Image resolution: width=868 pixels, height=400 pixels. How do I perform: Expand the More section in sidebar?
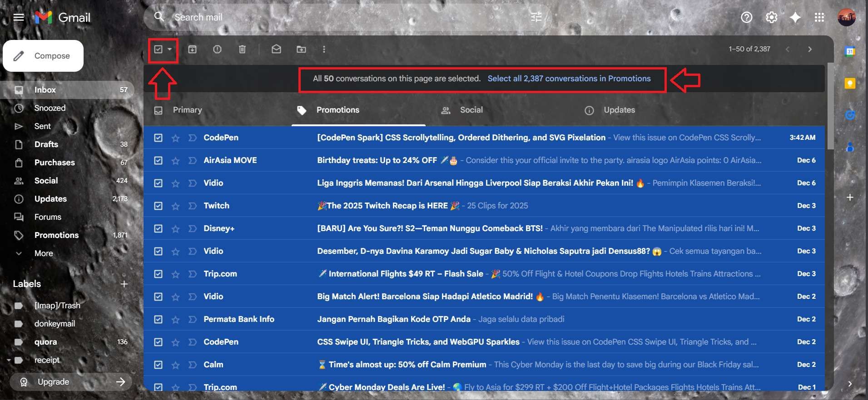[44, 253]
